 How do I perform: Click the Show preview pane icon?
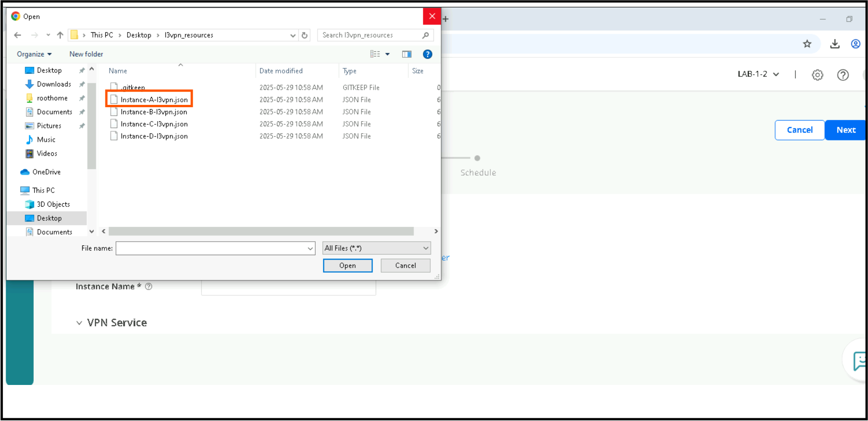406,54
